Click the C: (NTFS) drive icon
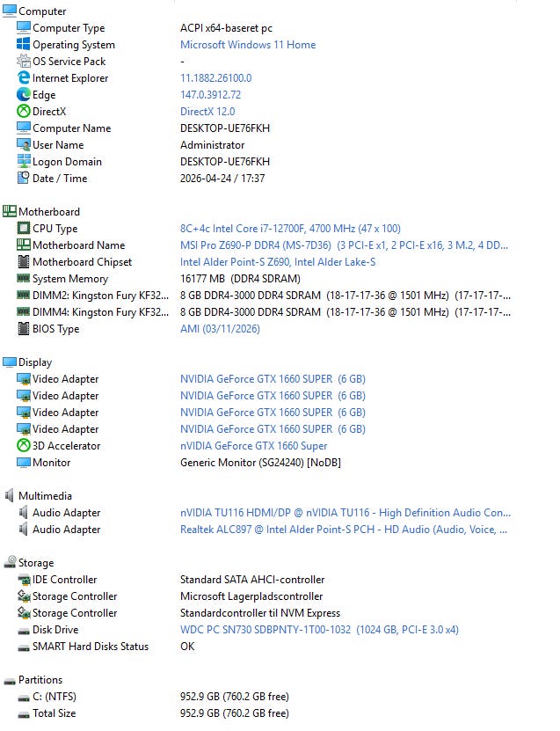The width and height of the screenshot is (560, 731). 23,698
